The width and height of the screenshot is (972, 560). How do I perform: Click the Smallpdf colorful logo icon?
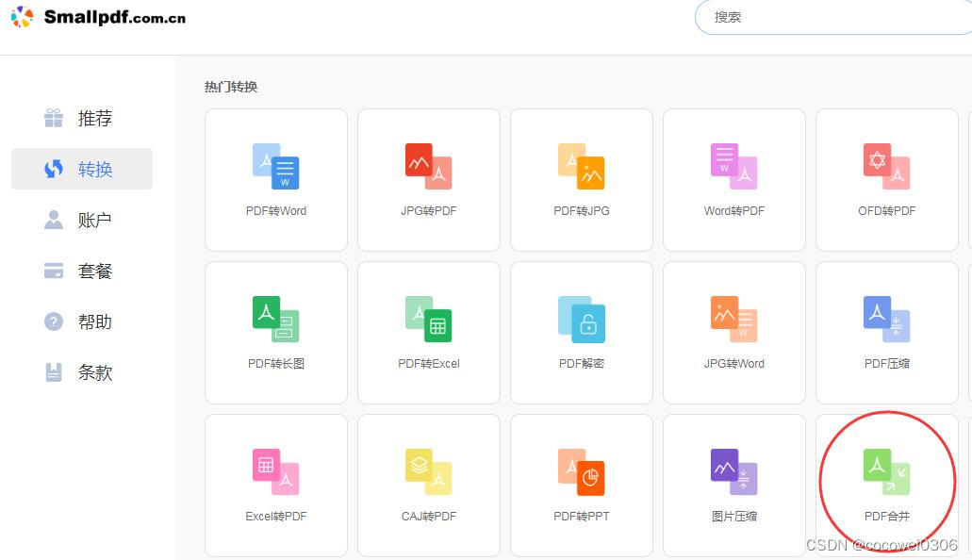pos(23,17)
